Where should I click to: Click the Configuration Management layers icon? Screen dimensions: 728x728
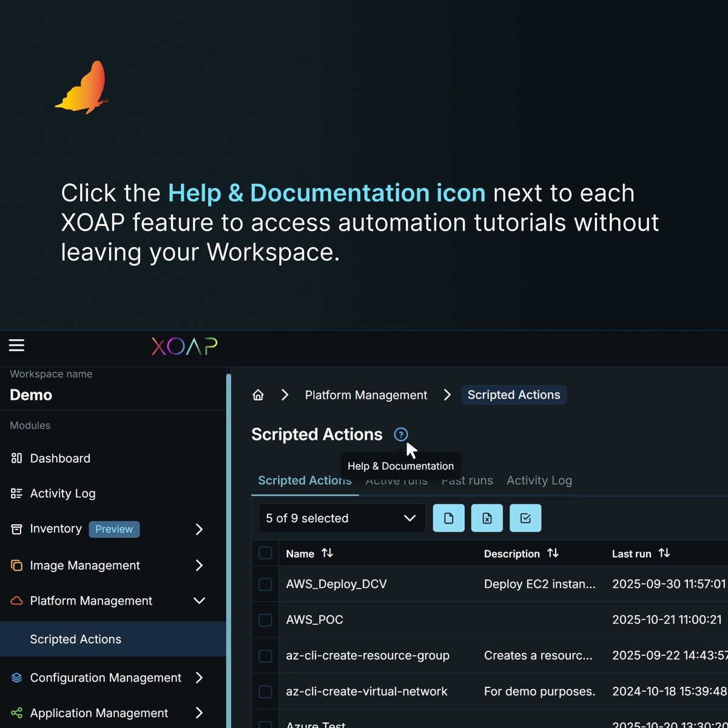tap(16, 678)
